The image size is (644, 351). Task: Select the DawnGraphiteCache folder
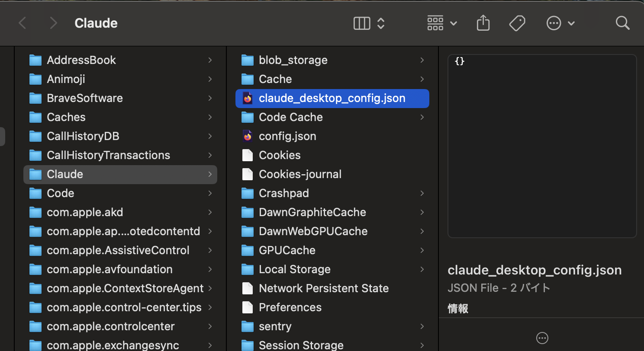click(x=332, y=212)
